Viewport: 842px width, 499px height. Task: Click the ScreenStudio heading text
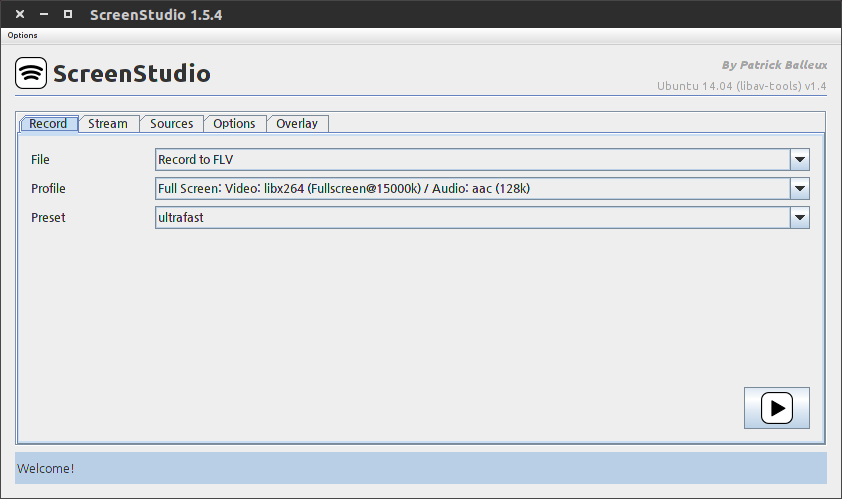[x=132, y=74]
